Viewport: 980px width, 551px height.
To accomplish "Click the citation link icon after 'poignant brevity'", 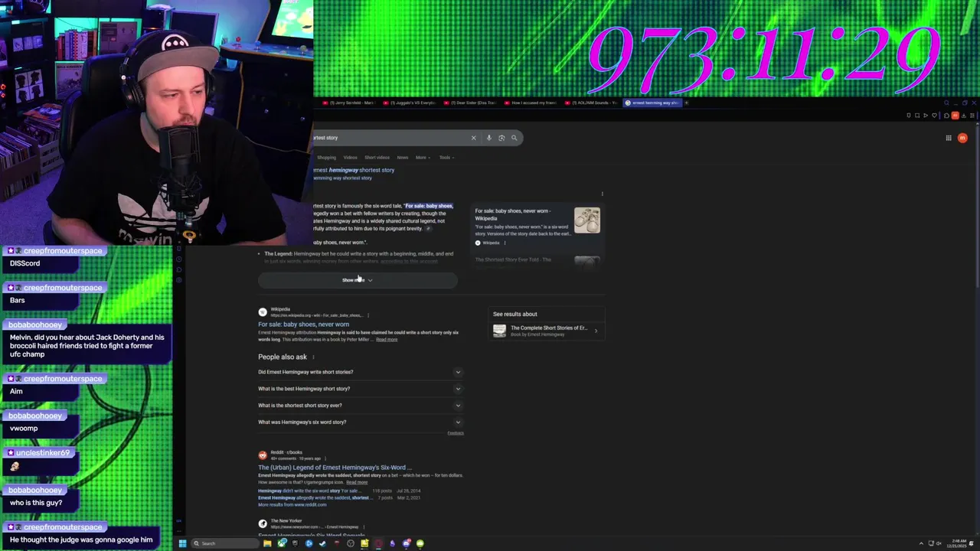I will point(429,228).
